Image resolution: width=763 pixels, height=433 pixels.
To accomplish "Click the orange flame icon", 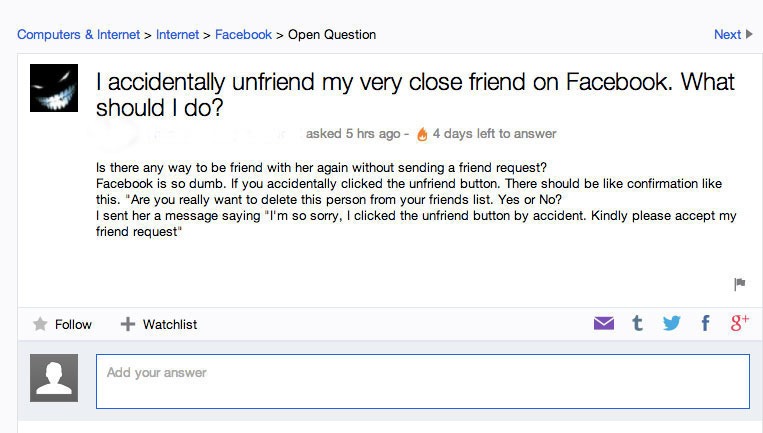I will [422, 134].
